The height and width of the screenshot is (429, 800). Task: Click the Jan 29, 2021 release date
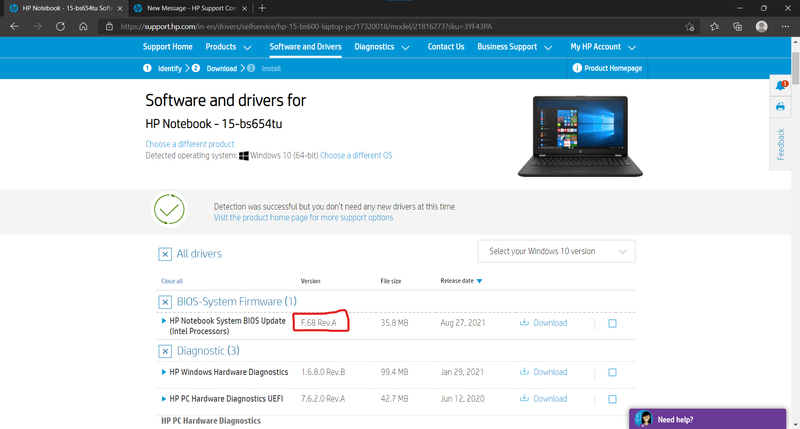(462, 372)
